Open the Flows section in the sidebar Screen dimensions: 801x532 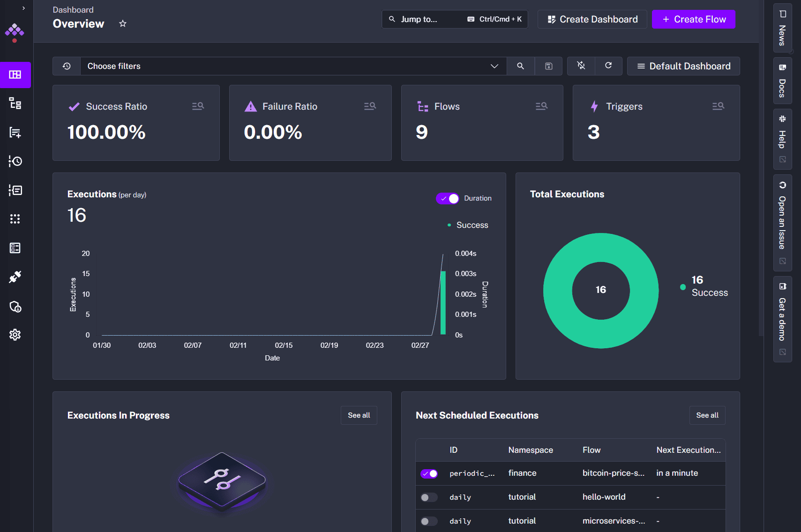(15, 104)
